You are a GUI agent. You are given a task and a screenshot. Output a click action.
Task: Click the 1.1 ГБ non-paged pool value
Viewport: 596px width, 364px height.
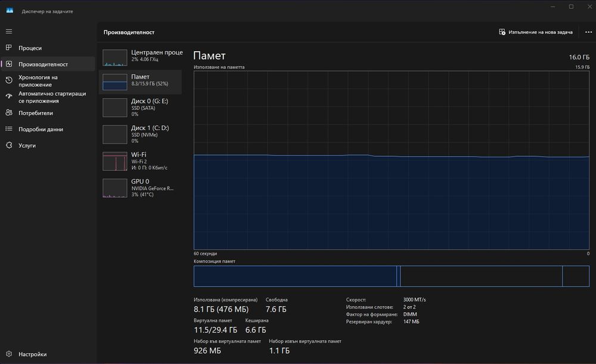pos(280,351)
